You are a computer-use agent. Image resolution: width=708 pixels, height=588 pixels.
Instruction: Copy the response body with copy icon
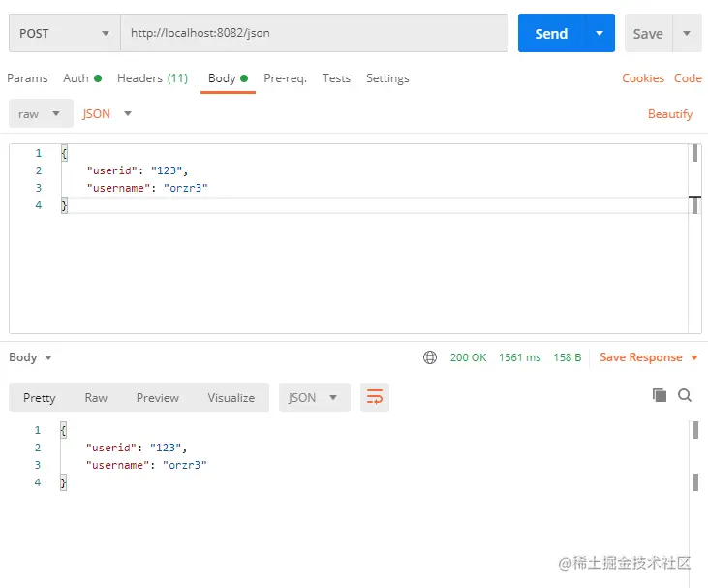tap(660, 395)
